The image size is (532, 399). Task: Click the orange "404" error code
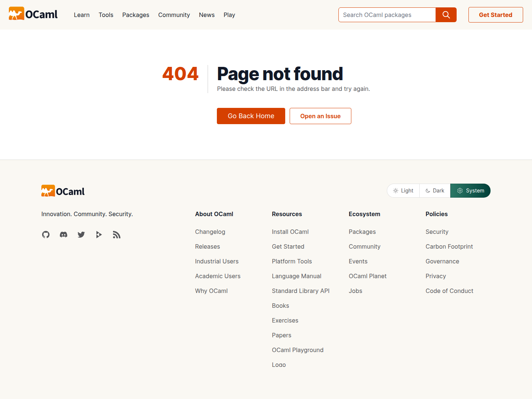pos(180,74)
